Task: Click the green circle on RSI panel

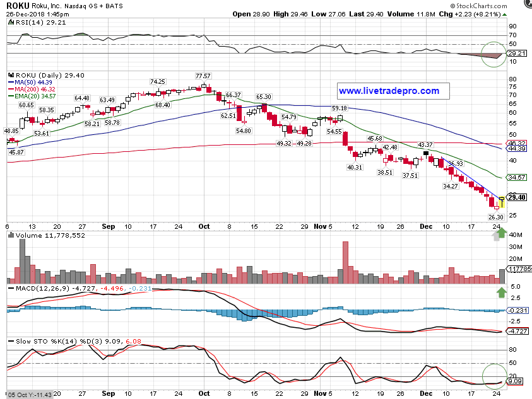Action: click(494, 54)
